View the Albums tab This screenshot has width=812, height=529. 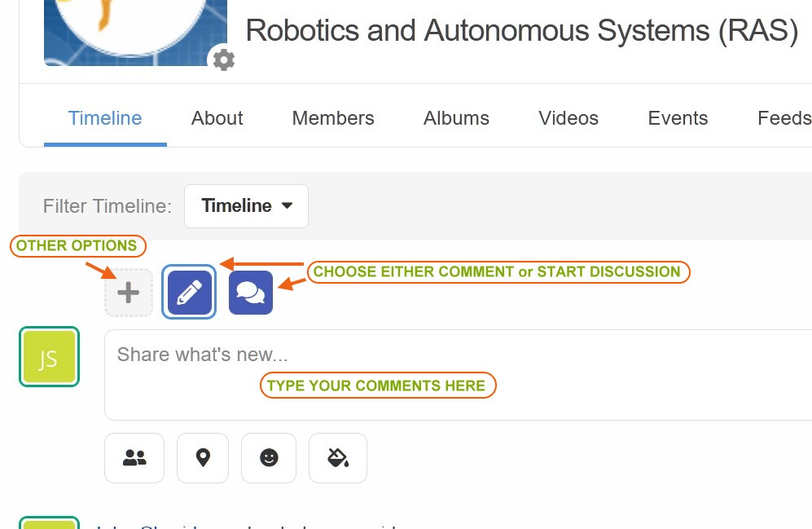456,118
